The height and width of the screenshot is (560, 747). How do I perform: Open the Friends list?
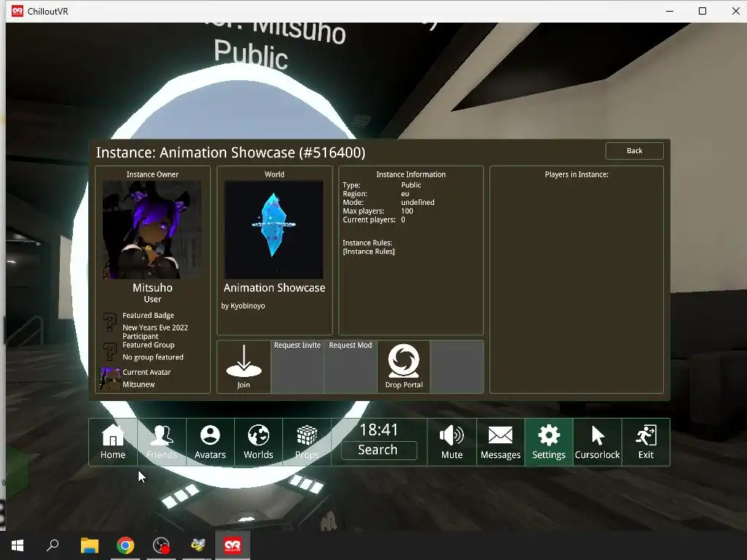161,442
